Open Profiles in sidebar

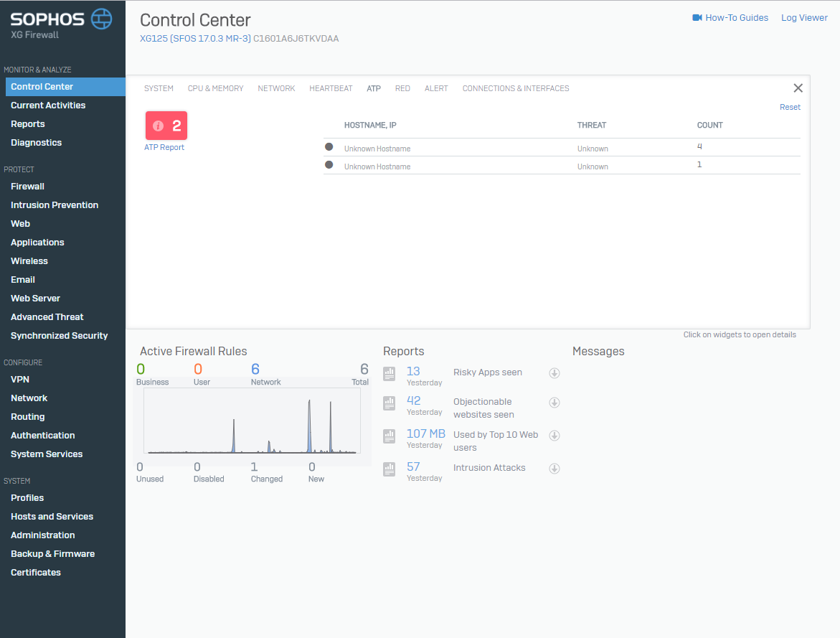27,498
